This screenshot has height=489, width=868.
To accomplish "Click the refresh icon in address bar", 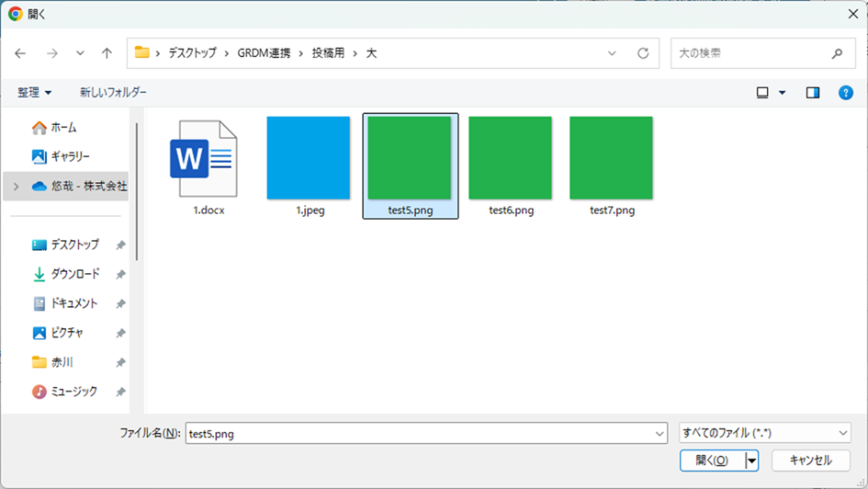I will tap(643, 53).
